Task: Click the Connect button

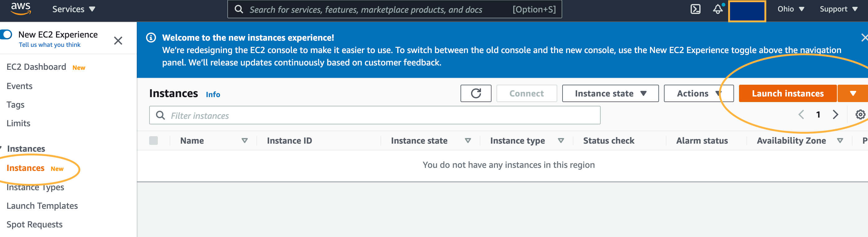Action: (526, 93)
